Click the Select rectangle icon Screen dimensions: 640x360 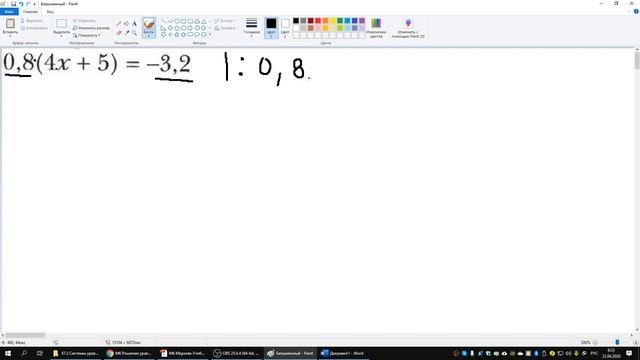point(62,23)
